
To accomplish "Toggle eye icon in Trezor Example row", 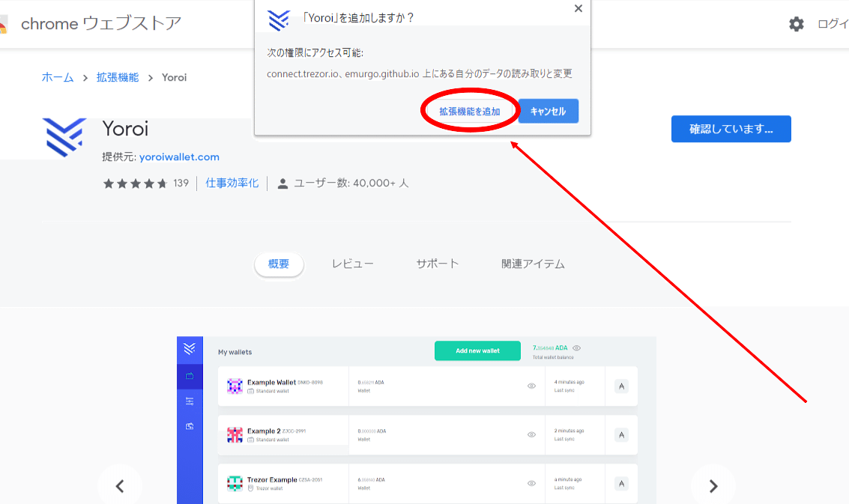I will coord(532,484).
